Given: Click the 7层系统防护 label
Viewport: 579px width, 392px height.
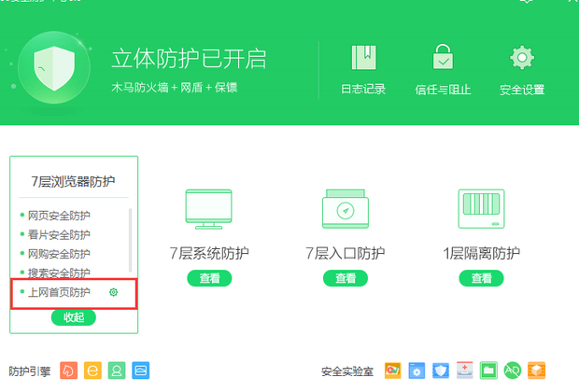Looking at the screenshot, I should [209, 253].
